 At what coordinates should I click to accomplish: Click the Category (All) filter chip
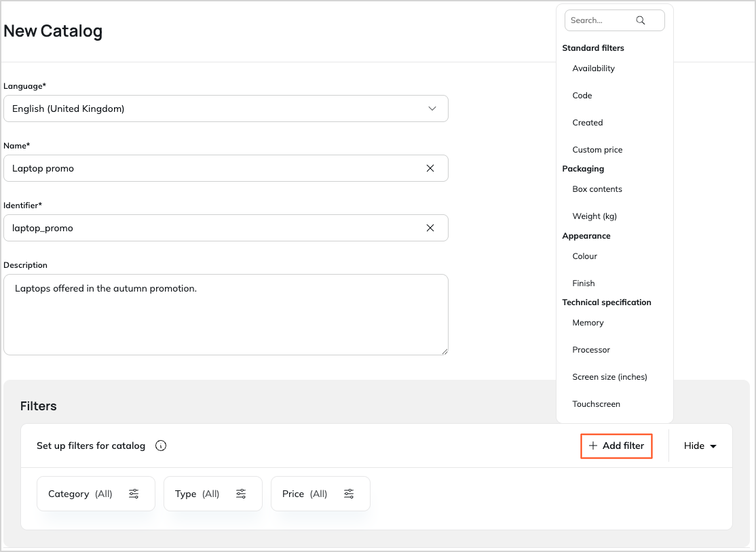(x=96, y=494)
